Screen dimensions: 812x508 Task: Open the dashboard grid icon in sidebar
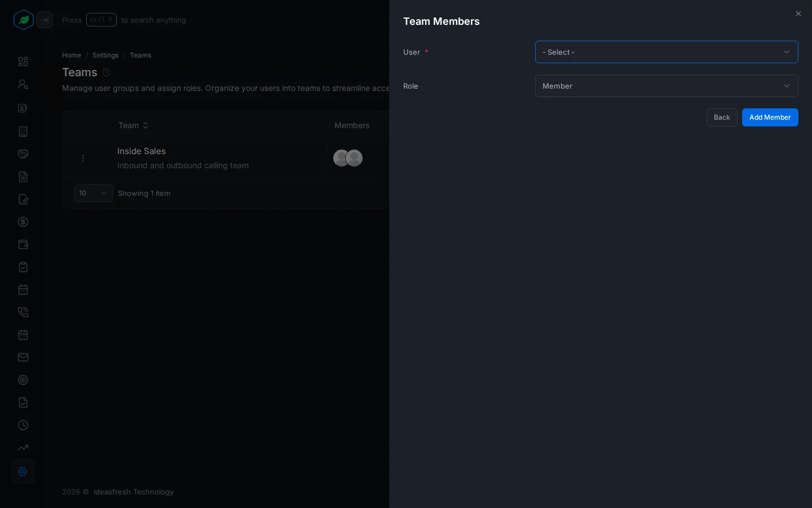click(23, 62)
